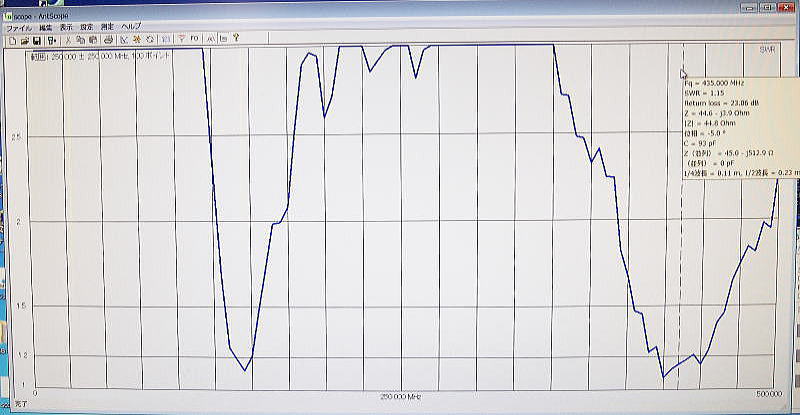Image resolution: width=800 pixels, height=415 pixels.
Task: Open Help via yellow question mark icon
Action: pyautogui.click(x=236, y=38)
